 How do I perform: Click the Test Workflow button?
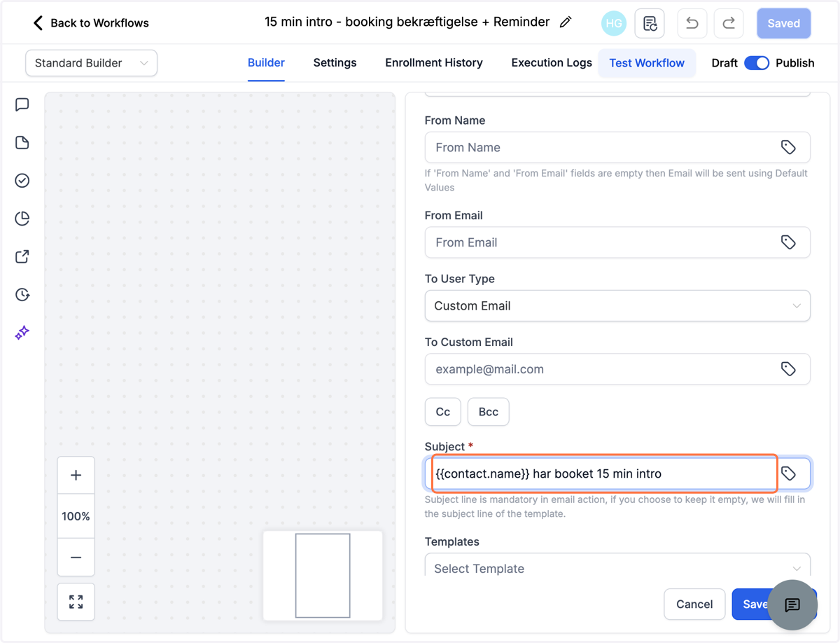tap(647, 63)
